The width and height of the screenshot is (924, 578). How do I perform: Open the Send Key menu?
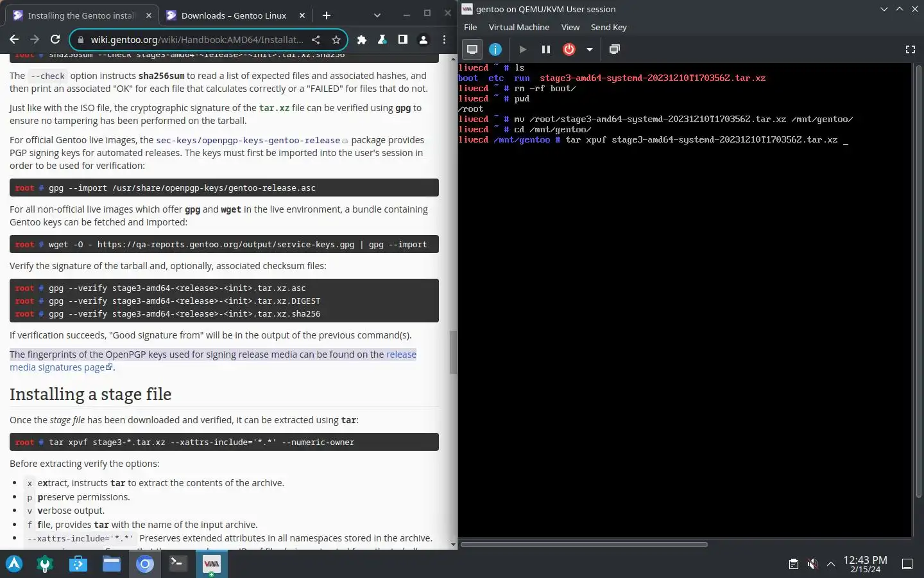coord(609,27)
